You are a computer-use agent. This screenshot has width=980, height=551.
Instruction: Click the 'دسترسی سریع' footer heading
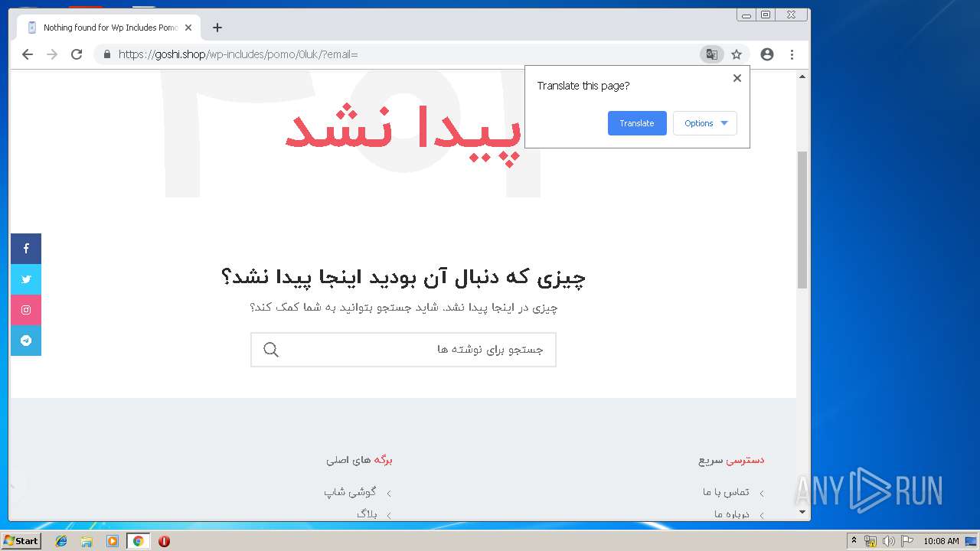tap(731, 460)
